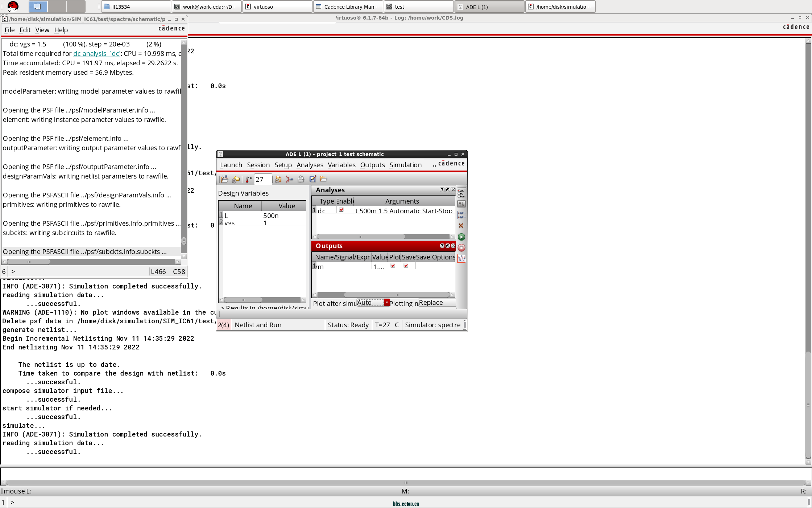Click setup outputs icon in side toolbar
The width and height of the screenshot is (812, 508).
pyautogui.click(x=461, y=215)
